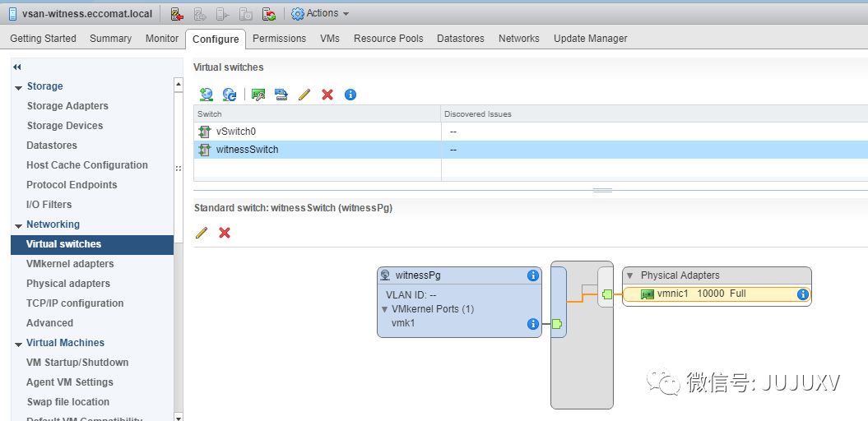The width and height of the screenshot is (868, 421).
Task: Collapse the Physical Adapters section
Action: pos(630,275)
